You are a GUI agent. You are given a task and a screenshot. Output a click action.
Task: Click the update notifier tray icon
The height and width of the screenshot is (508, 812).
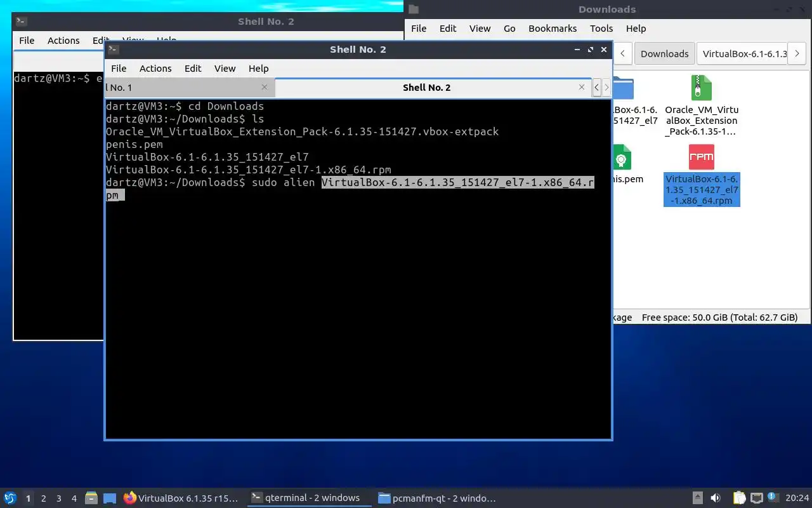[x=773, y=497]
